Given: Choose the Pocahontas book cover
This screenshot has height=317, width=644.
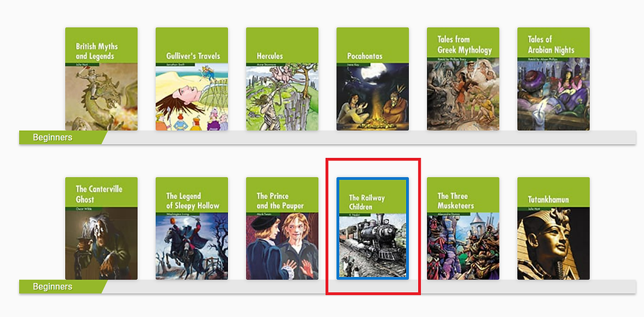Looking at the screenshot, I should [373, 79].
